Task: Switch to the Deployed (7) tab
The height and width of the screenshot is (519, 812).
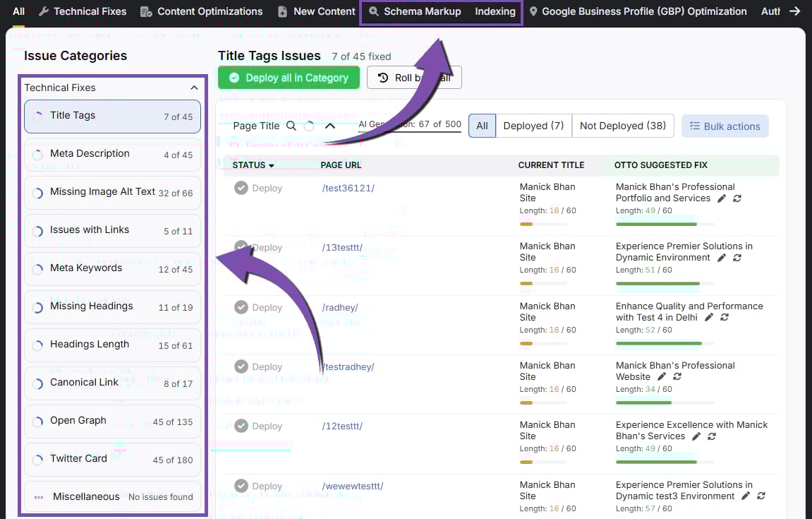Action: [533, 125]
